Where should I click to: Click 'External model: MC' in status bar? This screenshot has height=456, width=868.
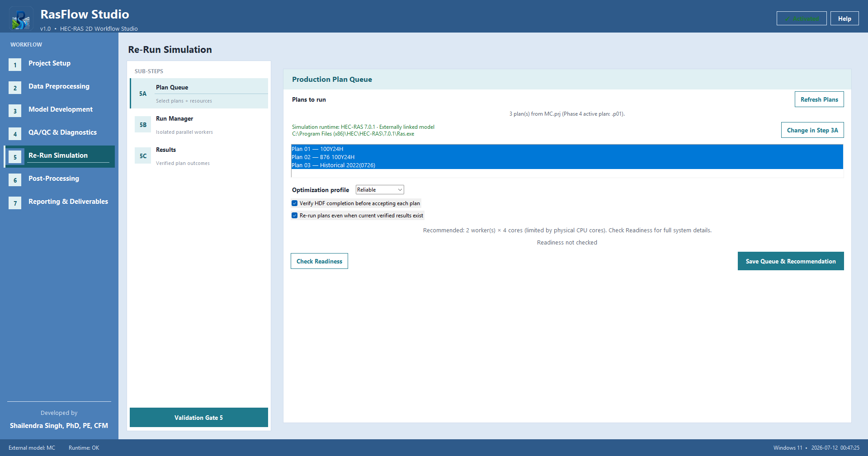point(32,448)
